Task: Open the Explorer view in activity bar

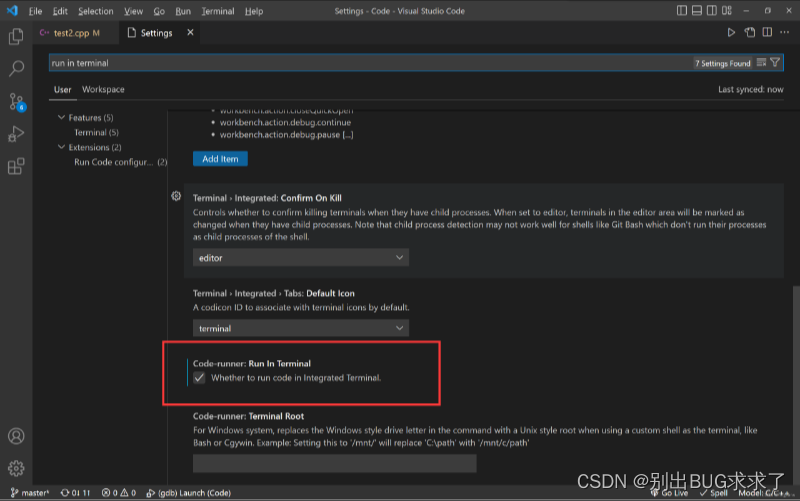Action: coord(16,36)
